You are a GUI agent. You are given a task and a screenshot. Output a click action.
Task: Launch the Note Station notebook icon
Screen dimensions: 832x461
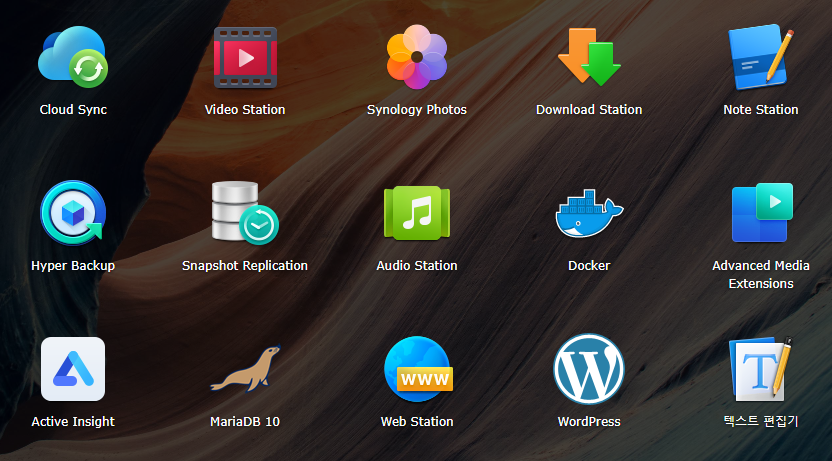pyautogui.click(x=761, y=57)
